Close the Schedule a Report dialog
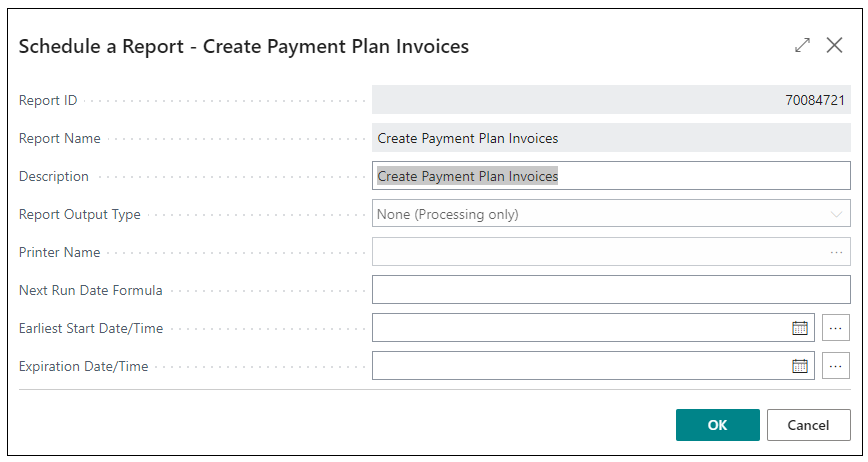Viewport: 868px width, 462px height. (834, 45)
